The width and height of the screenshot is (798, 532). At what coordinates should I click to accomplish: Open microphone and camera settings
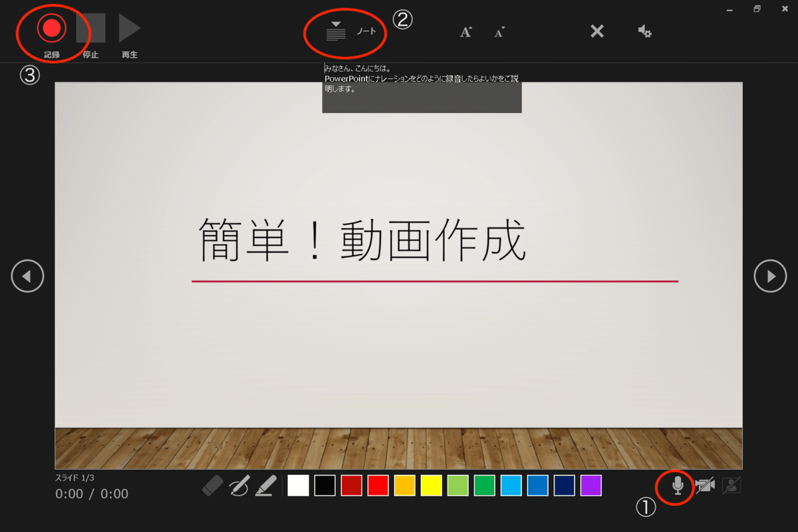(x=644, y=31)
